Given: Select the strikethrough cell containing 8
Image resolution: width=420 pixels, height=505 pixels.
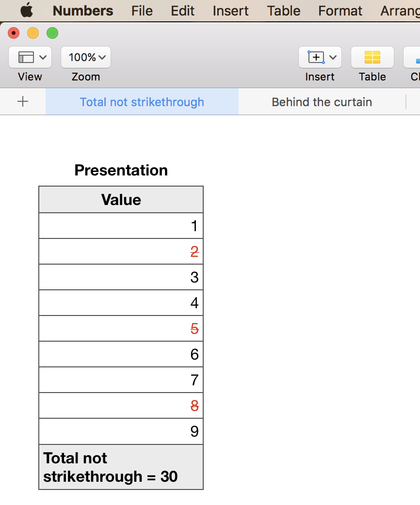Looking at the screenshot, I should pyautogui.click(x=121, y=406).
